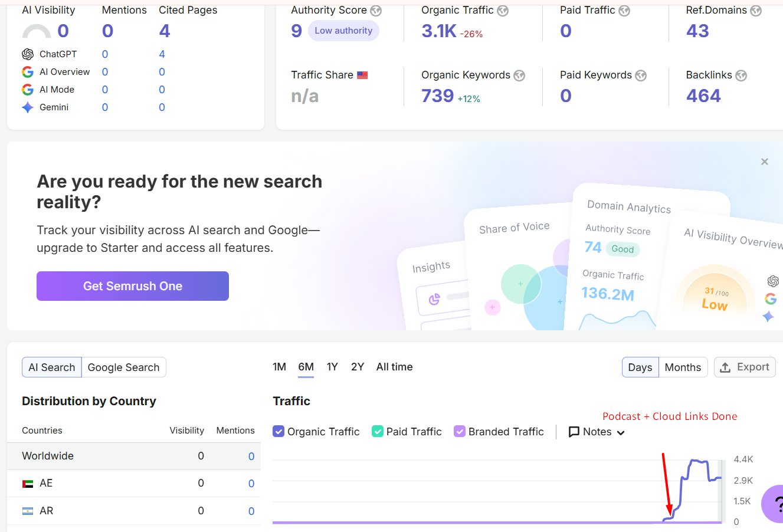This screenshot has height=532, width=783.
Task: Switch to the Google Search tab
Action: pyautogui.click(x=124, y=367)
